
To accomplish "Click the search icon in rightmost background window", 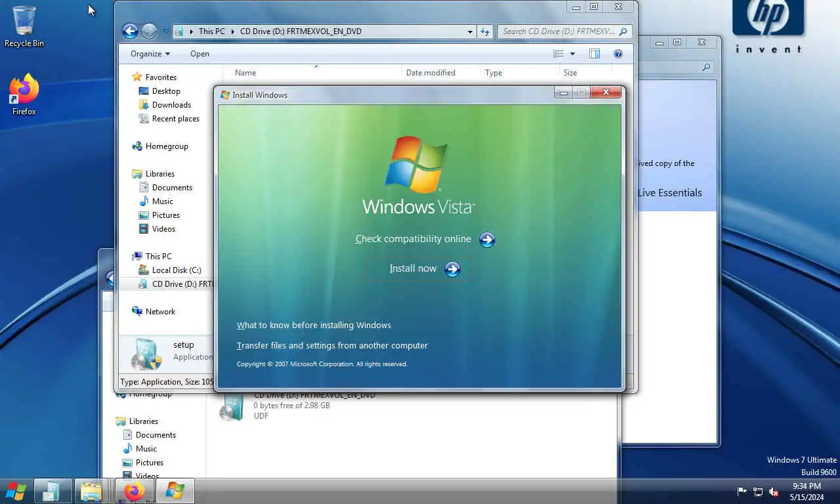I will [x=706, y=67].
